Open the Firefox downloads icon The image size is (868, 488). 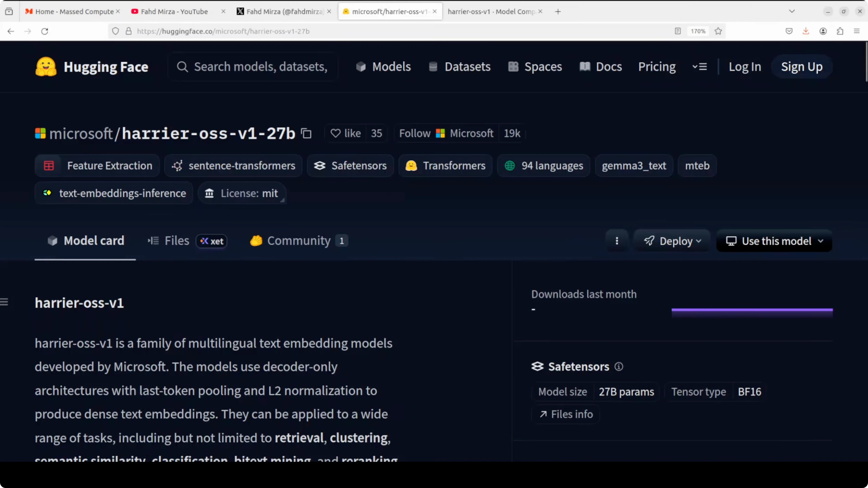coord(806,31)
